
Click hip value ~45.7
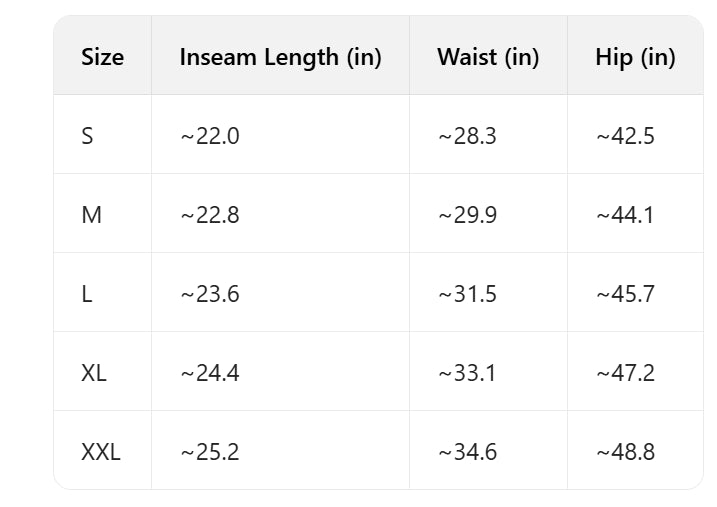click(625, 294)
